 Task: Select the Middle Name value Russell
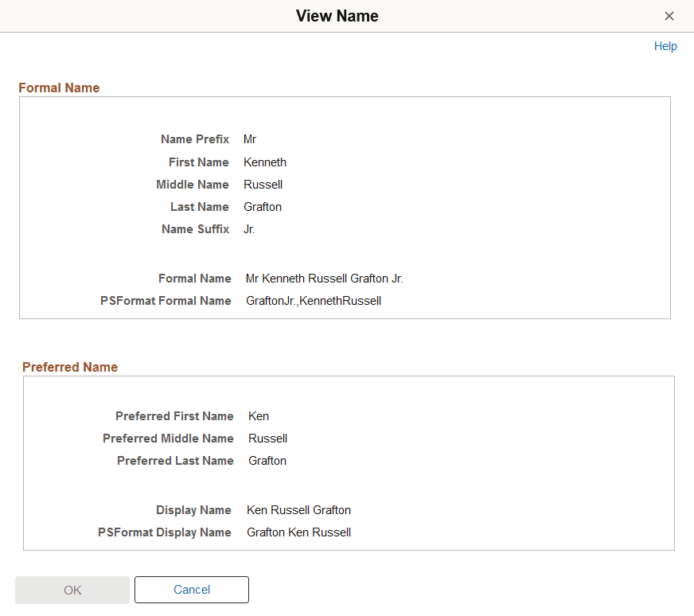tap(263, 185)
